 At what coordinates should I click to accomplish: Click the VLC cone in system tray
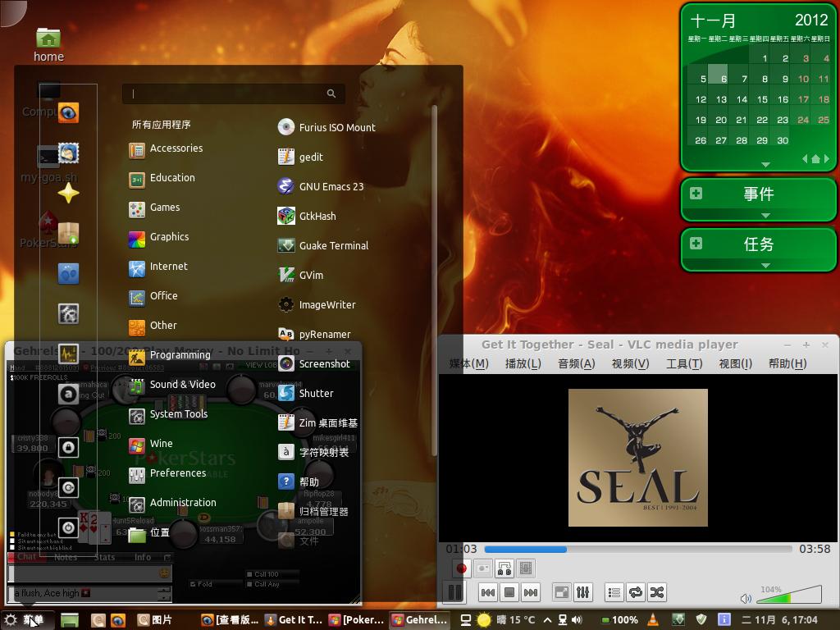[653, 620]
